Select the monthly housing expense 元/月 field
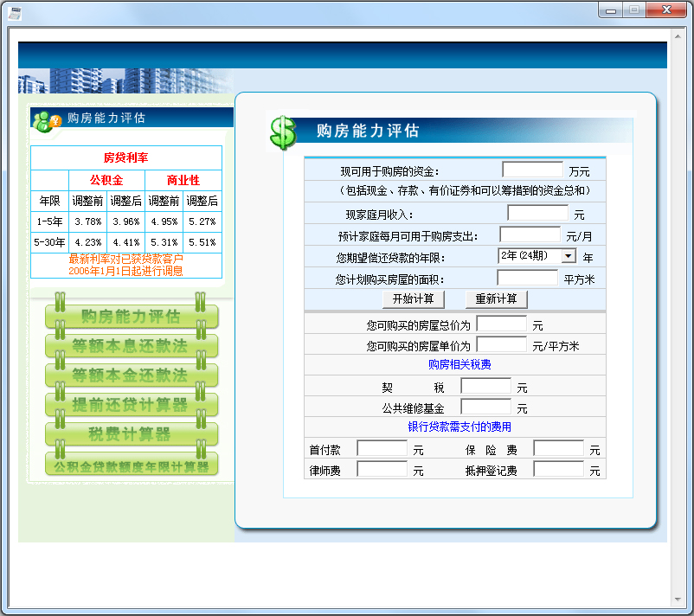Image resolution: width=694 pixels, height=616 pixels. point(530,234)
